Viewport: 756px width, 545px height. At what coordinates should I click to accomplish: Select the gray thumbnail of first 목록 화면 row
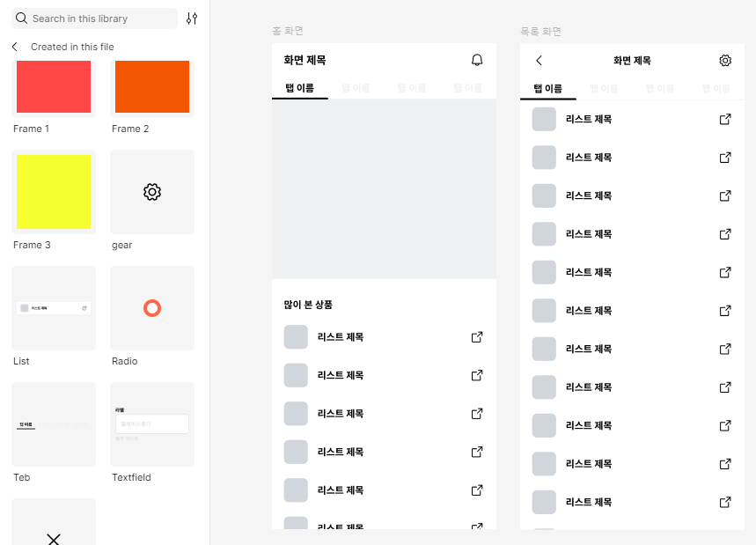pyautogui.click(x=544, y=119)
